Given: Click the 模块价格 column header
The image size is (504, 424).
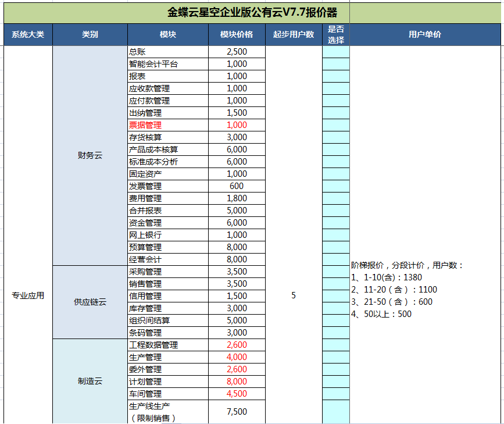Looking at the screenshot, I should (237, 34).
